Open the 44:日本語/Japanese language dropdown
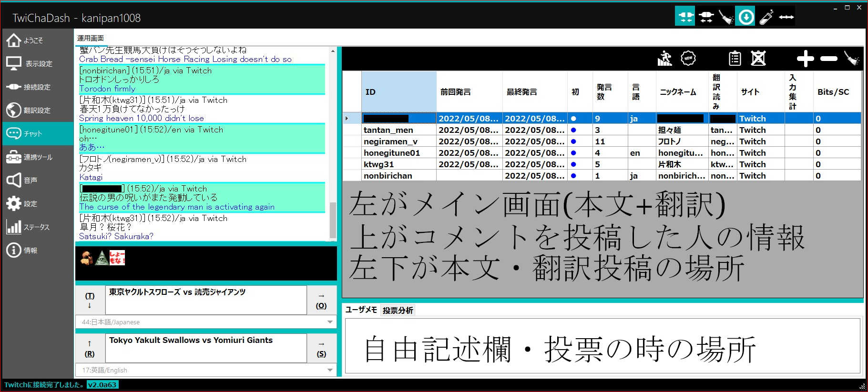Screen dimensions: 868x392 click(206, 322)
